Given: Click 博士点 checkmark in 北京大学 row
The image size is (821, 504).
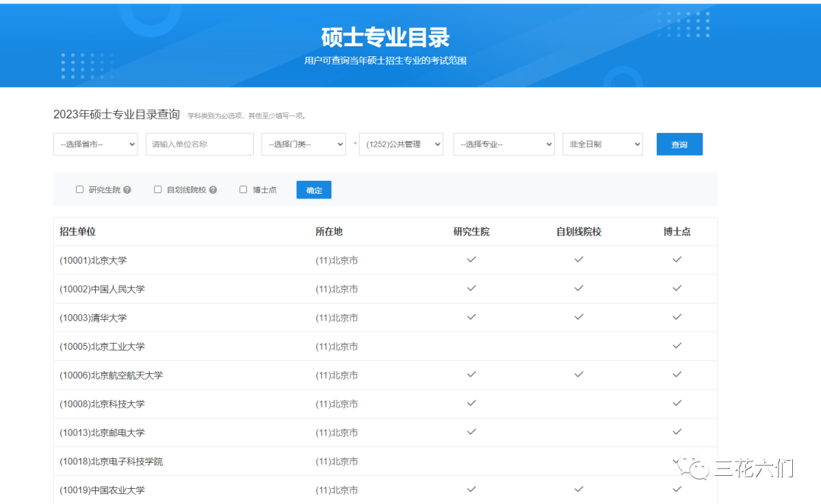Looking at the screenshot, I should [x=677, y=259].
